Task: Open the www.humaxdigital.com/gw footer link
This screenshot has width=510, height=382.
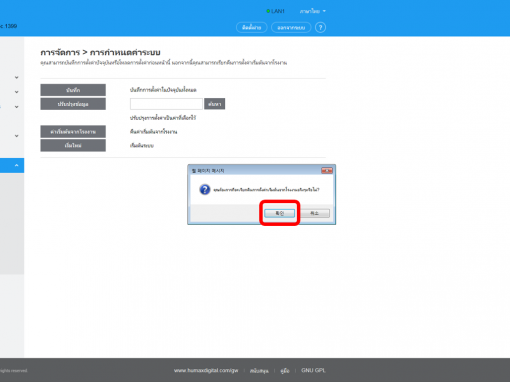Action: (206, 370)
